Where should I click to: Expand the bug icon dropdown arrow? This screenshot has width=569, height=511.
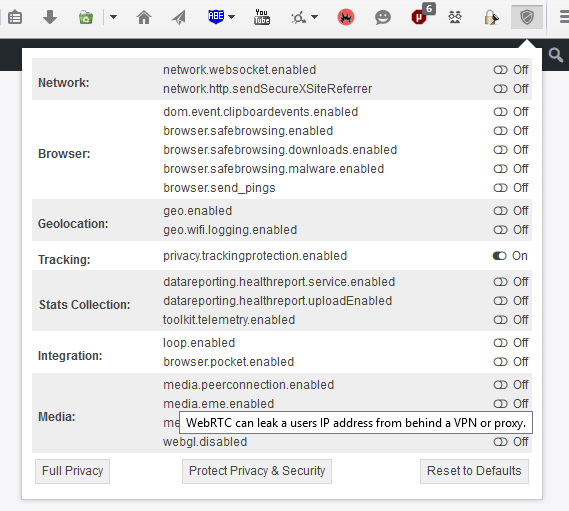[x=315, y=17]
